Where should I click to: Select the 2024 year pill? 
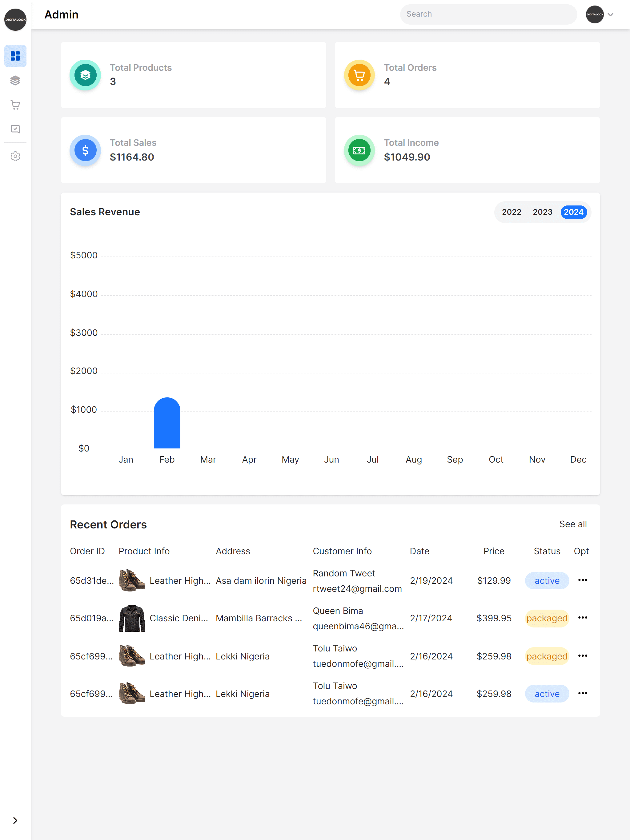[573, 212]
